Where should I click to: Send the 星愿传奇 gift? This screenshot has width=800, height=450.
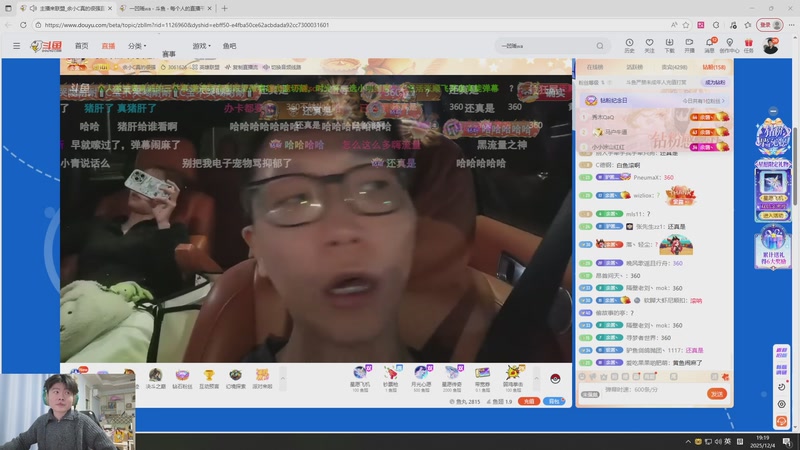point(452,379)
